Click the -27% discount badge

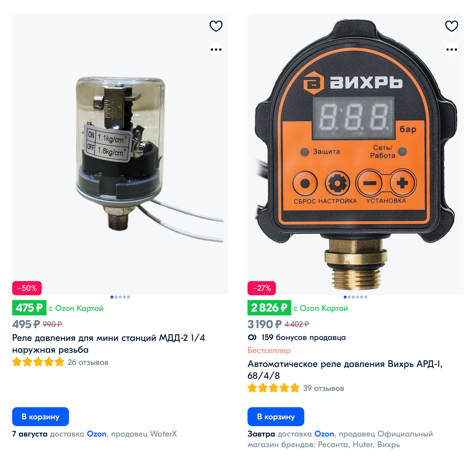click(262, 288)
